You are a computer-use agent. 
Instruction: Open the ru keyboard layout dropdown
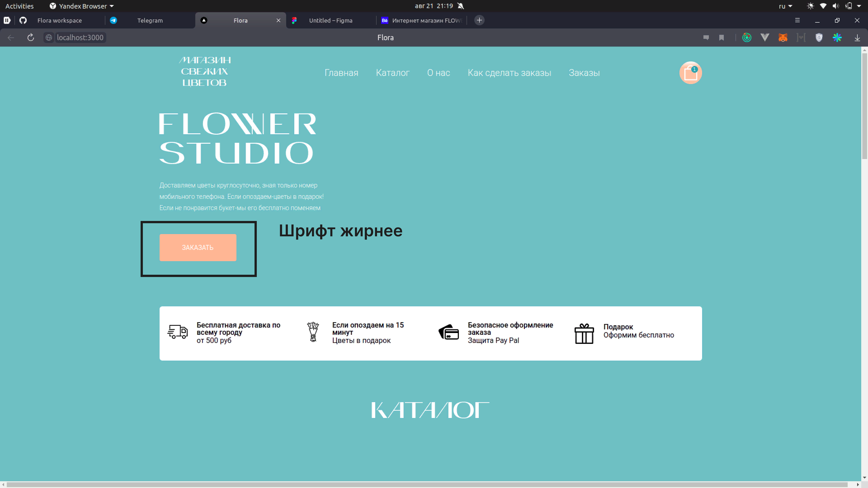tap(785, 6)
